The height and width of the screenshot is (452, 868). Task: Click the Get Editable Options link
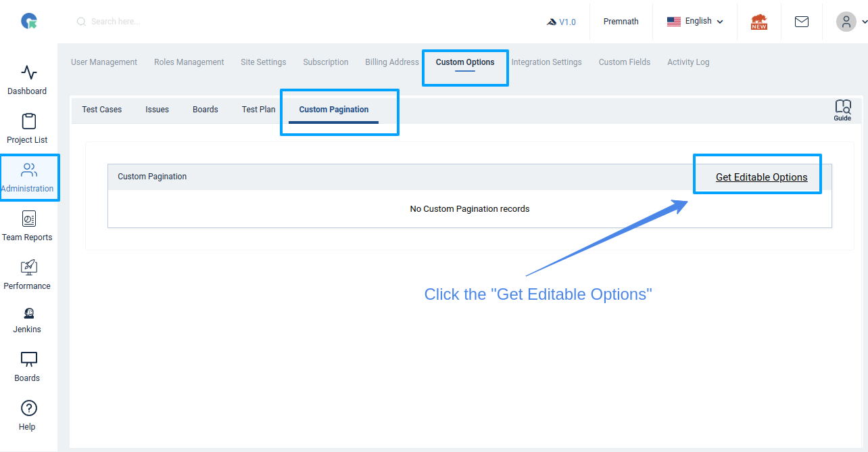(x=762, y=177)
